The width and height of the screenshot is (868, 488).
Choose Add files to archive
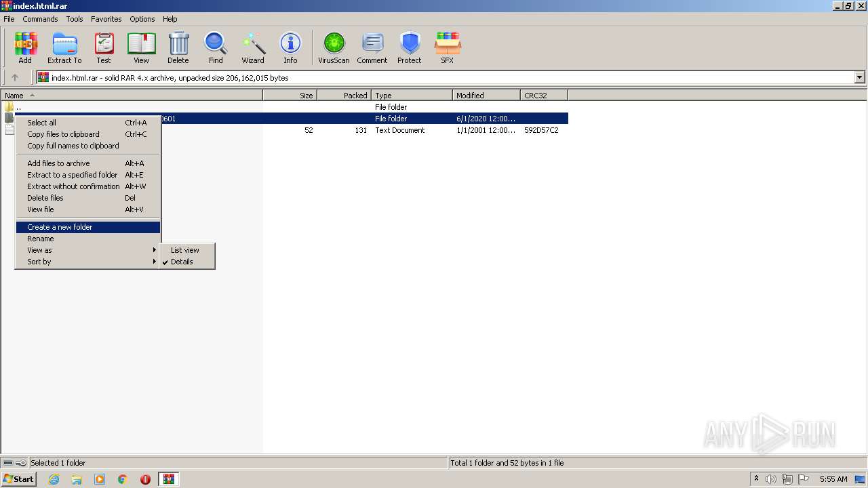click(x=88, y=163)
